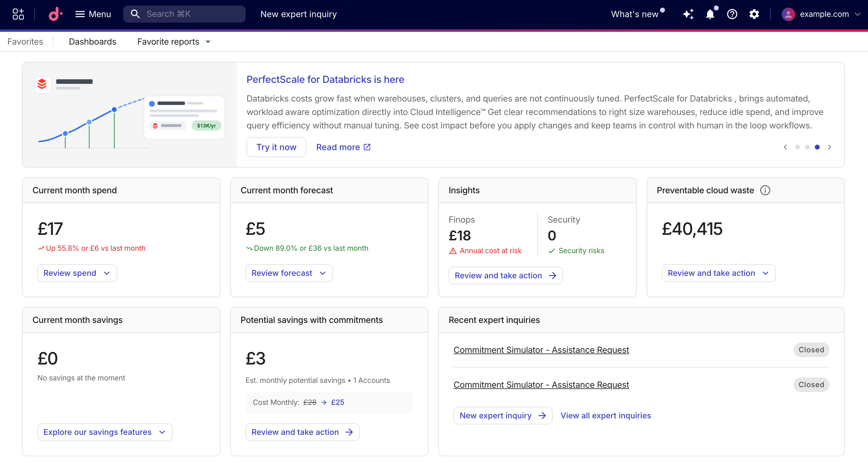Open first Commitment Simulator - Assistance Request

pyautogui.click(x=541, y=350)
